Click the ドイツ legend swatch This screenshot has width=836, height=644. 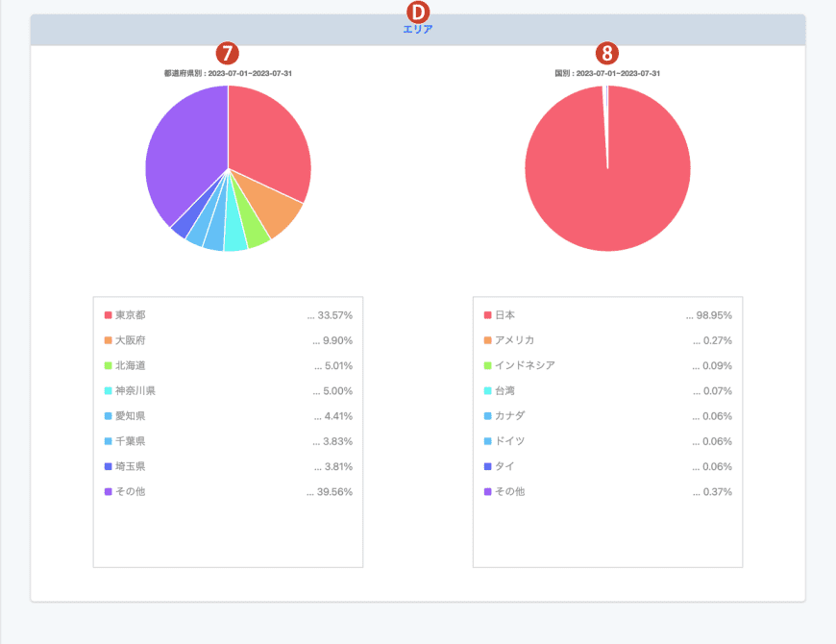pyautogui.click(x=488, y=441)
